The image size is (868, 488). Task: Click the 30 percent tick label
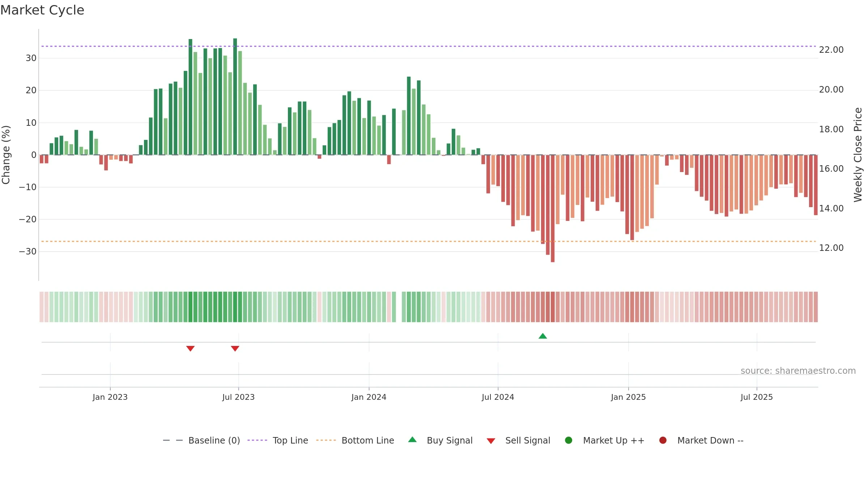(x=31, y=58)
